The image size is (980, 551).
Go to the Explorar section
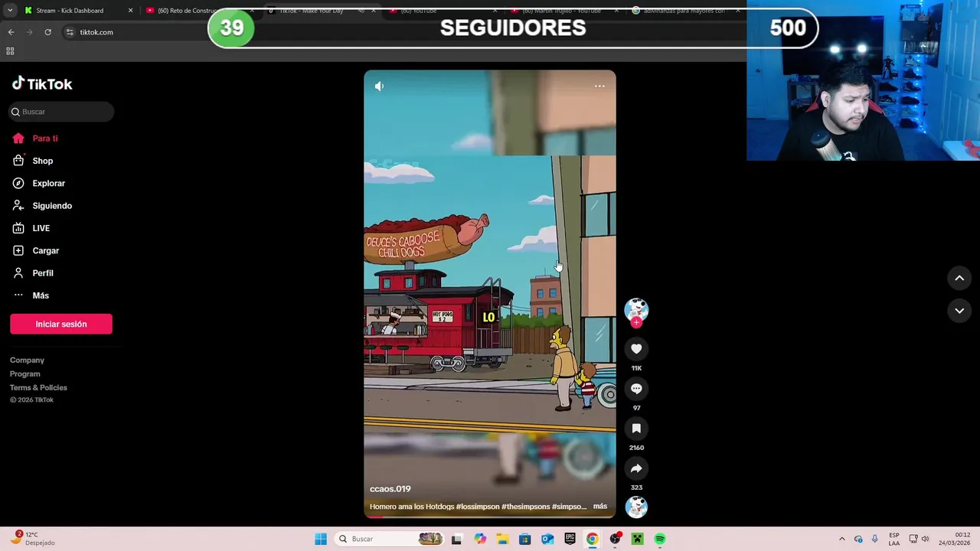coord(39,183)
